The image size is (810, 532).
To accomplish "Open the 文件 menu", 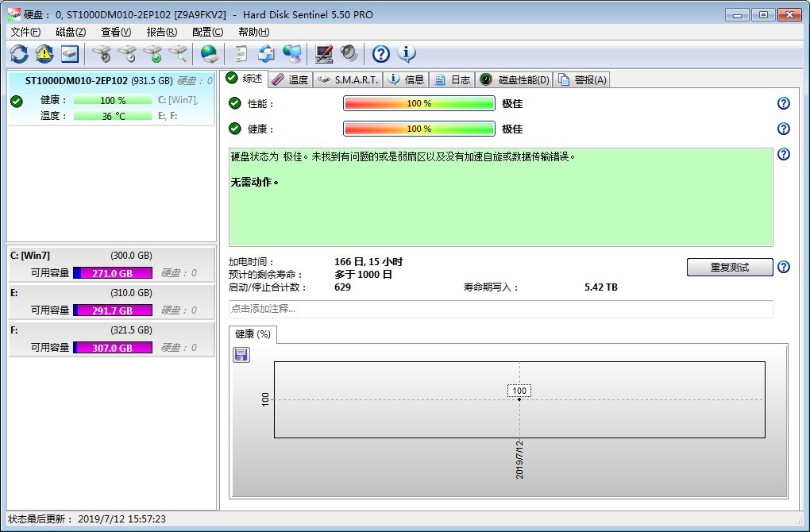I will coord(25,32).
